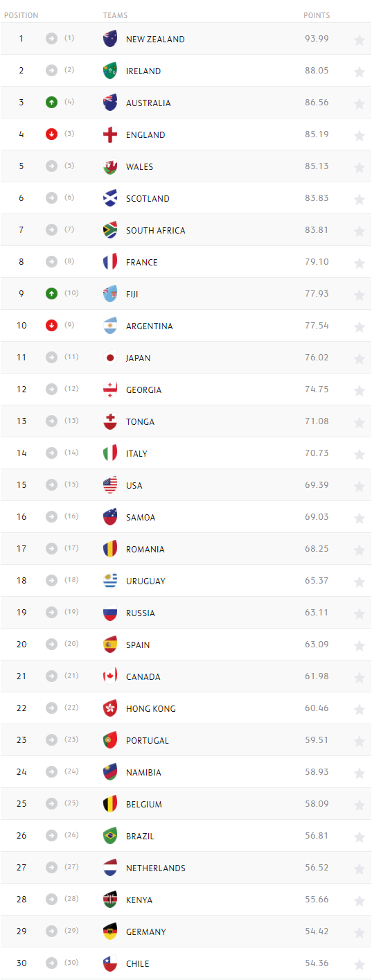The height and width of the screenshot is (980, 372).
Task: Open the Ireland team link
Action: coord(143,71)
